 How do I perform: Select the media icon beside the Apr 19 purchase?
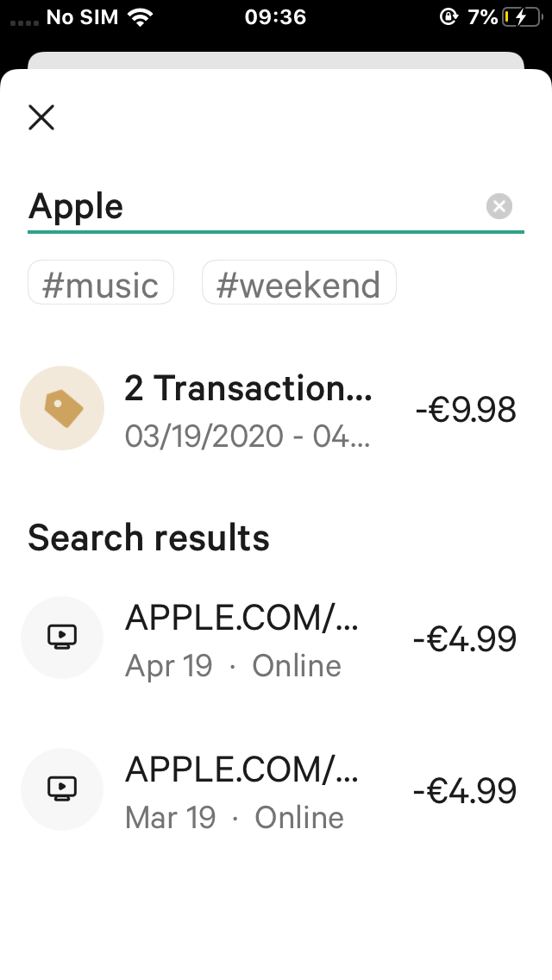pyautogui.click(x=62, y=638)
